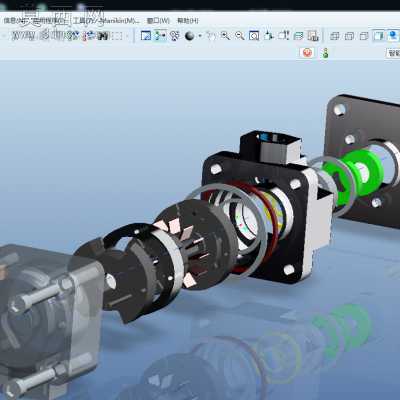Switch to no hidden display style
400x400 pixels.
coord(364,36)
